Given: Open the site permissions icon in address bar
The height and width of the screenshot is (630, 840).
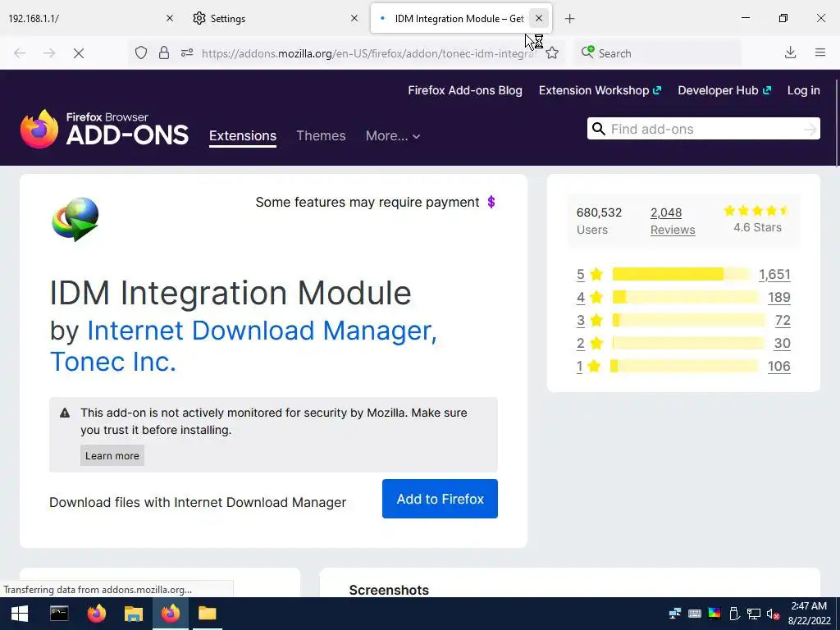Looking at the screenshot, I should pyautogui.click(x=187, y=52).
